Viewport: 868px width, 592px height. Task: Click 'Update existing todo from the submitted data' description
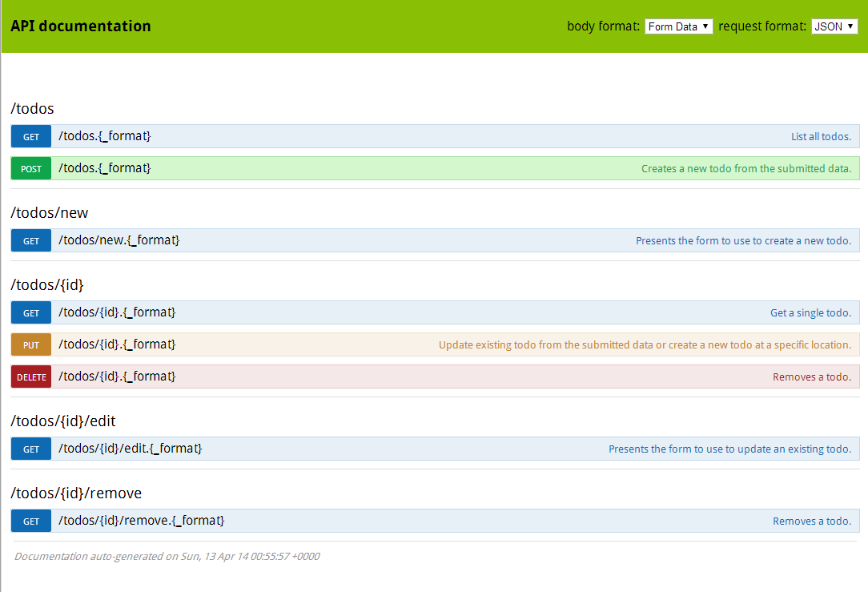[645, 345]
